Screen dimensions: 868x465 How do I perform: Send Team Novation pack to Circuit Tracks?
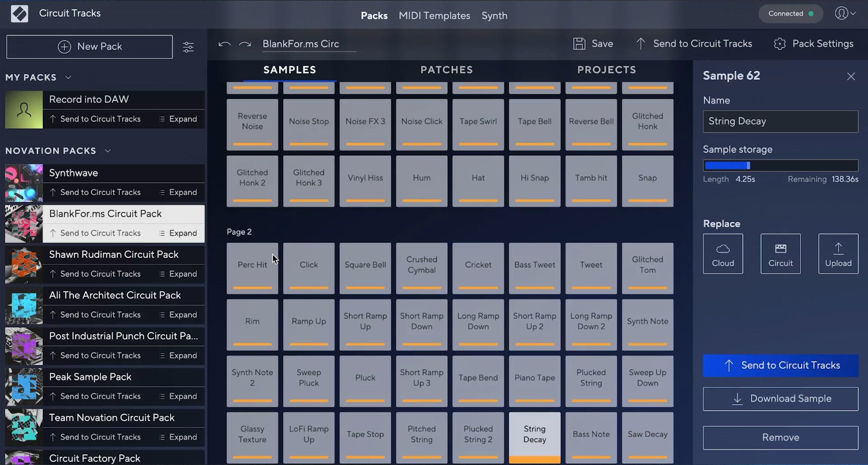coord(95,437)
